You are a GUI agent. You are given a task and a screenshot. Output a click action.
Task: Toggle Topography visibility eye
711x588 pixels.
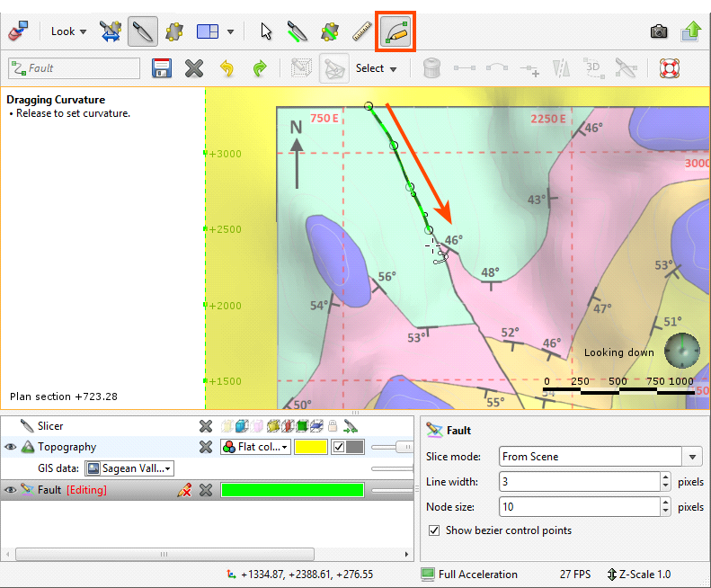click(11, 448)
